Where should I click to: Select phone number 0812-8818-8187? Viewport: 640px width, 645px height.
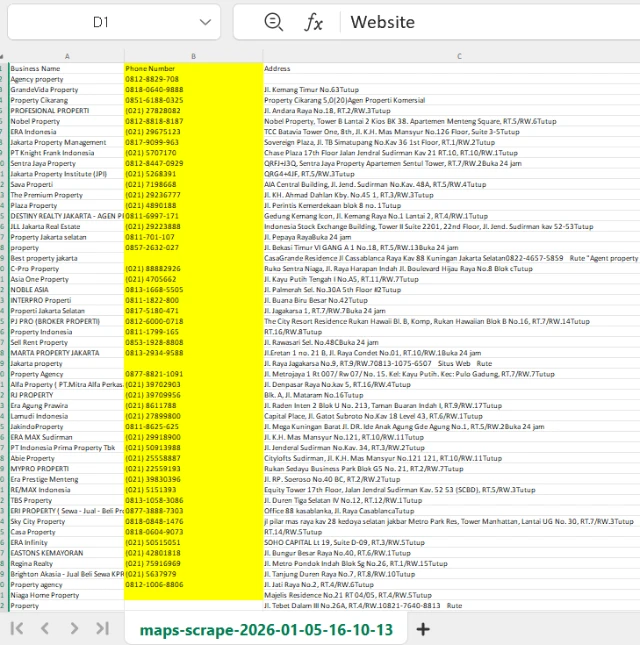[193, 121]
